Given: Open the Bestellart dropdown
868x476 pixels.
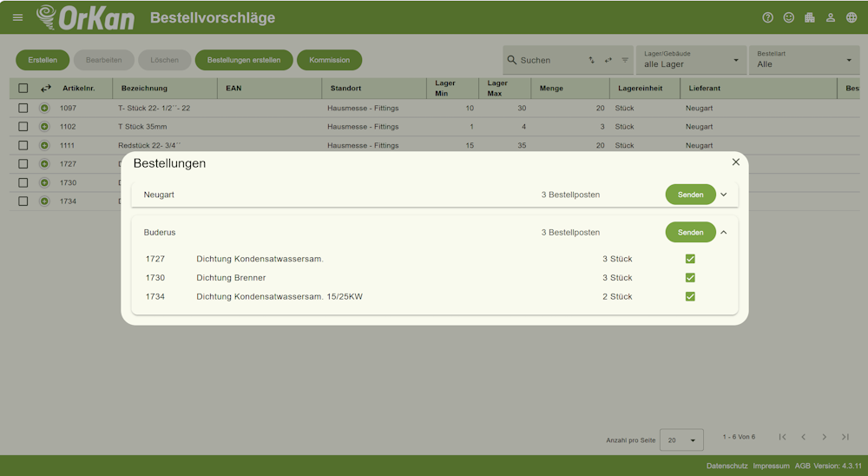Looking at the screenshot, I should 805,60.
